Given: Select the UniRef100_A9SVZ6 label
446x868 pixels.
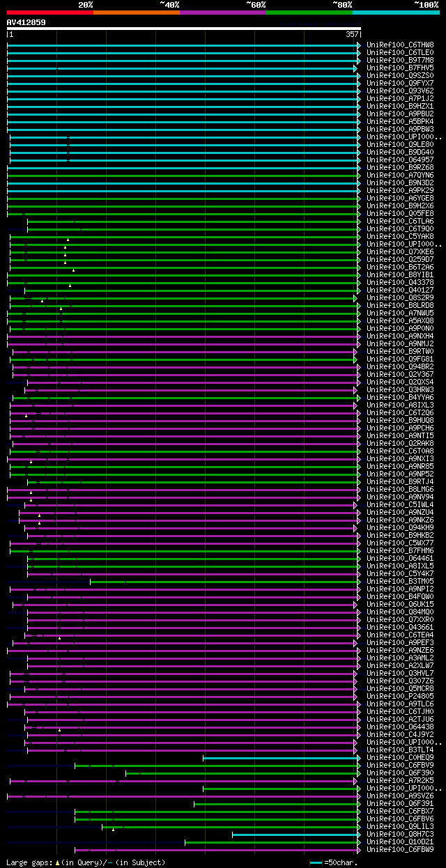Looking at the screenshot, I should [401, 796].
